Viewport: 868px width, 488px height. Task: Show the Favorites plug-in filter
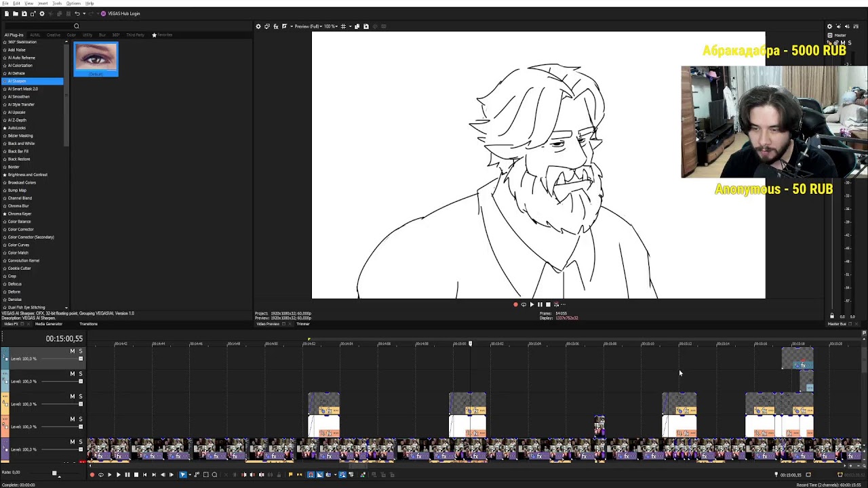pyautogui.click(x=162, y=35)
